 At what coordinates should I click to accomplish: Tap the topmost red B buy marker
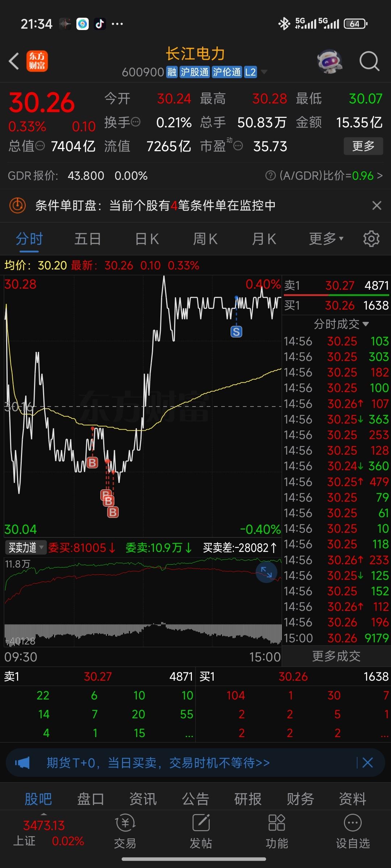click(x=92, y=462)
